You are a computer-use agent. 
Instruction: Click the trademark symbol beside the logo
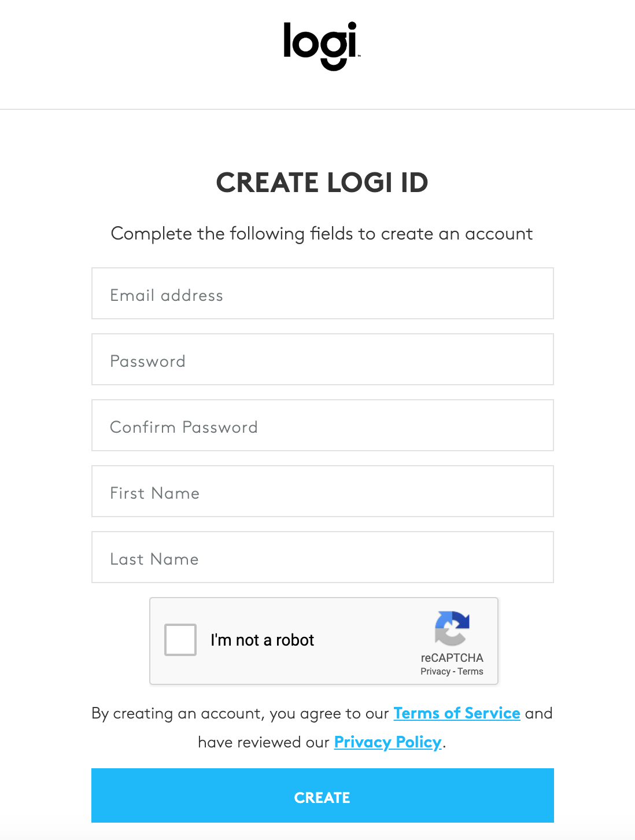tap(359, 56)
